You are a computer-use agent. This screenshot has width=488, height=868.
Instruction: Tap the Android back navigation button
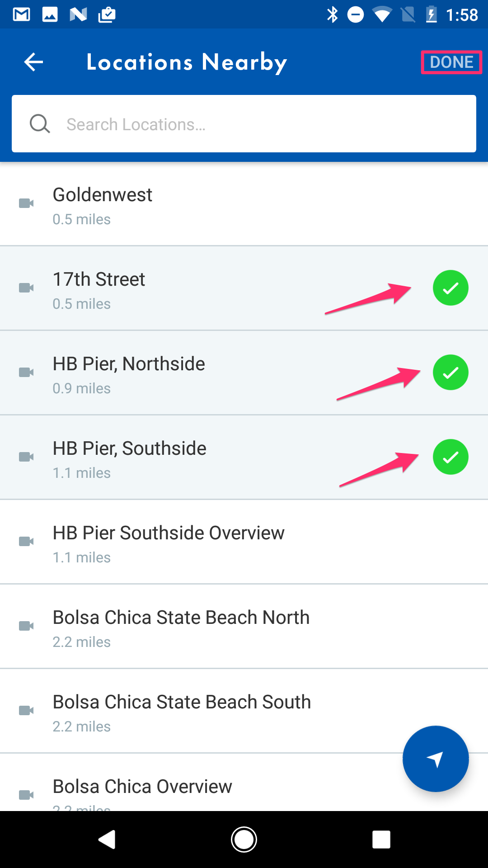[107, 840]
